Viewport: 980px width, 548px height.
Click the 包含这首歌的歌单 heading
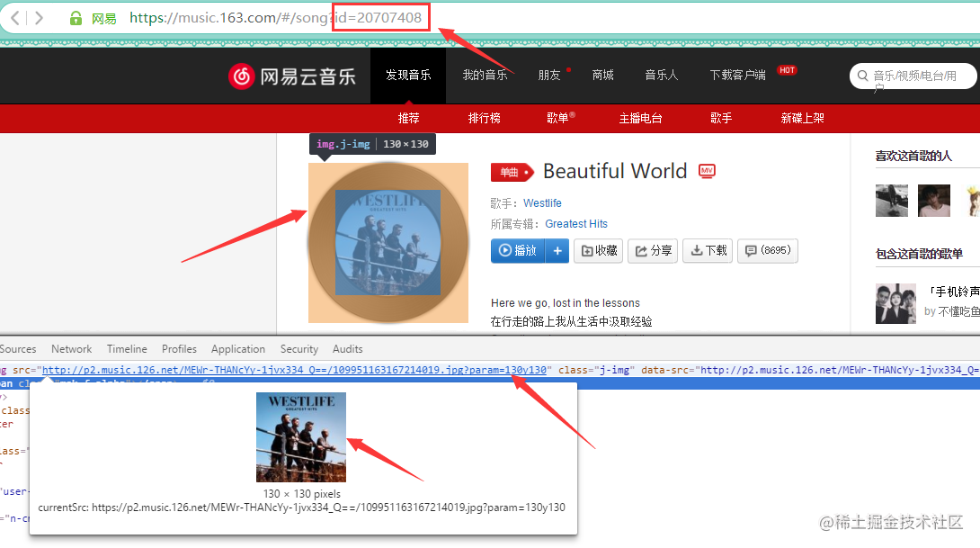pyautogui.click(x=919, y=254)
